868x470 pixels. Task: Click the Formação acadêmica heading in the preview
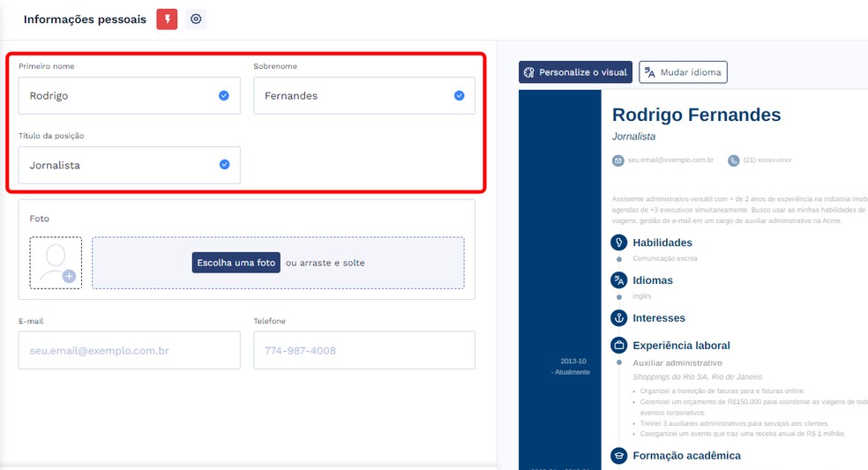click(686, 456)
